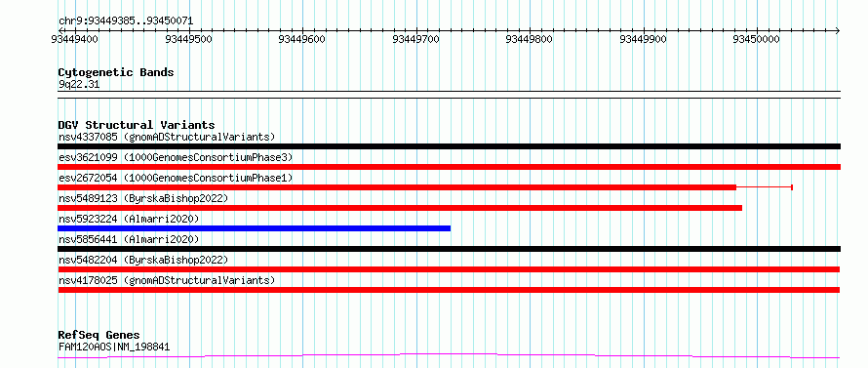Screen dimensions: 868x368
Task: Click the chr9:93449385..93450071 region label
Action: point(126,21)
